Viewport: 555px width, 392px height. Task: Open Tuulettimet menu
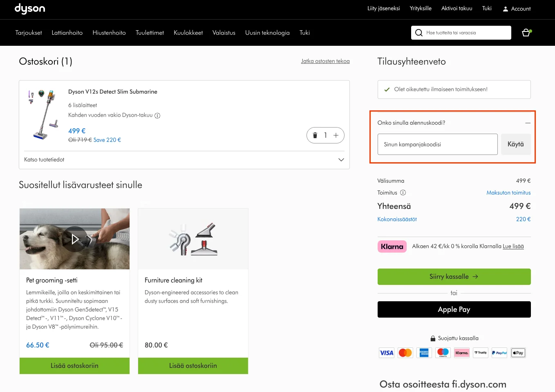[x=150, y=33]
